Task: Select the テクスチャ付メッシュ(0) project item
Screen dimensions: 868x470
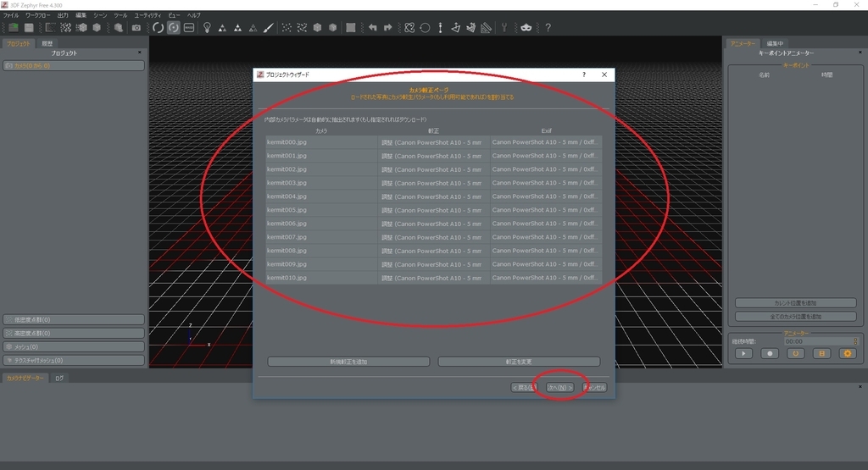Action: point(74,361)
